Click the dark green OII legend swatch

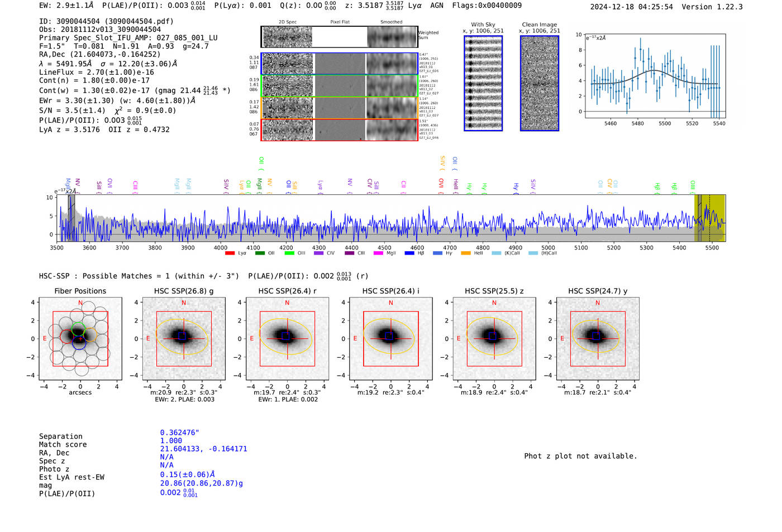pyautogui.click(x=260, y=253)
